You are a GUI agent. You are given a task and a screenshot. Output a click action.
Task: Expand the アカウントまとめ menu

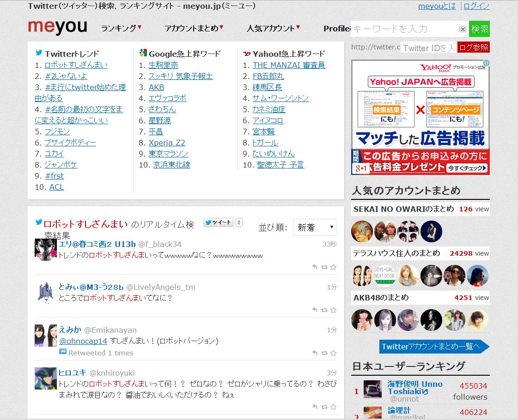(194, 28)
